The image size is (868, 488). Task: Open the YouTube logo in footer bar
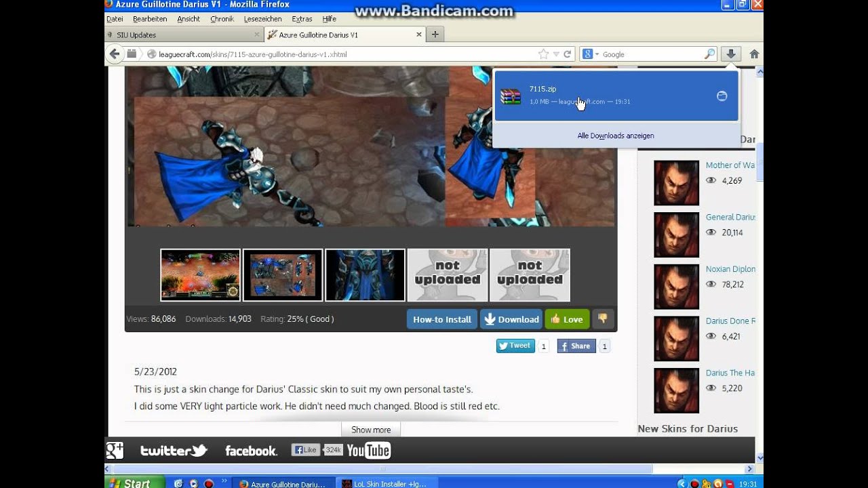pos(369,450)
